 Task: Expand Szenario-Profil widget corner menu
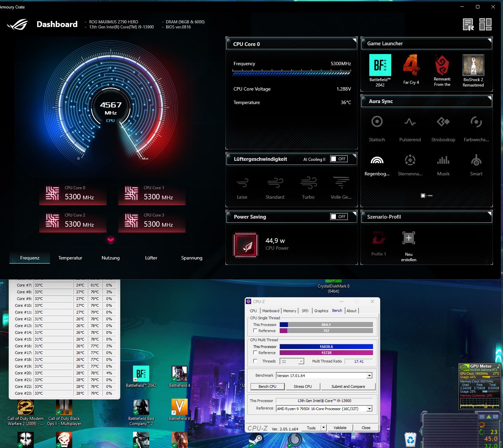pyautogui.click(x=489, y=214)
